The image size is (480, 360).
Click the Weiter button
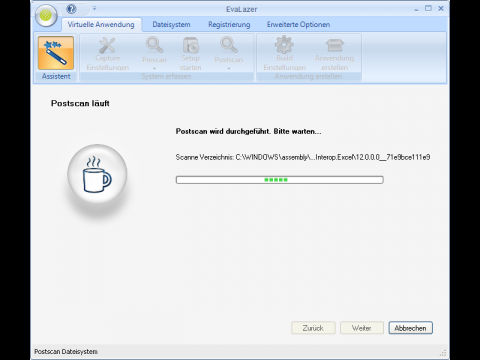coord(362,328)
